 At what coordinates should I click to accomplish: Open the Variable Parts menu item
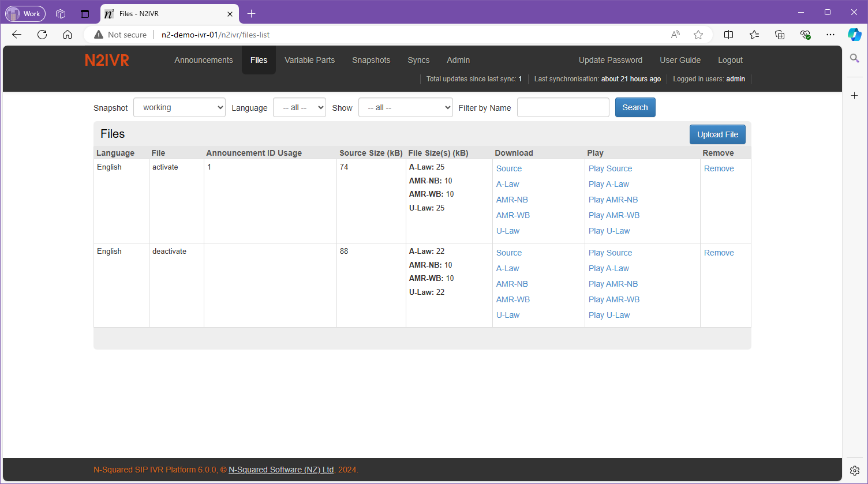click(x=309, y=60)
